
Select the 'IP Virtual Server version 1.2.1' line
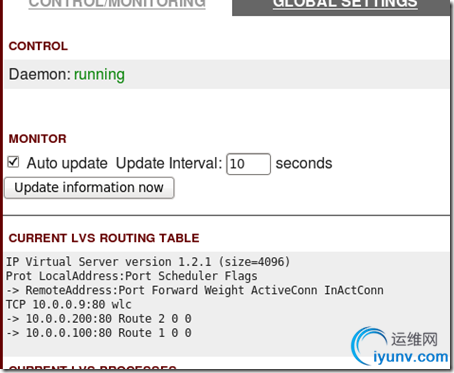pos(148,262)
